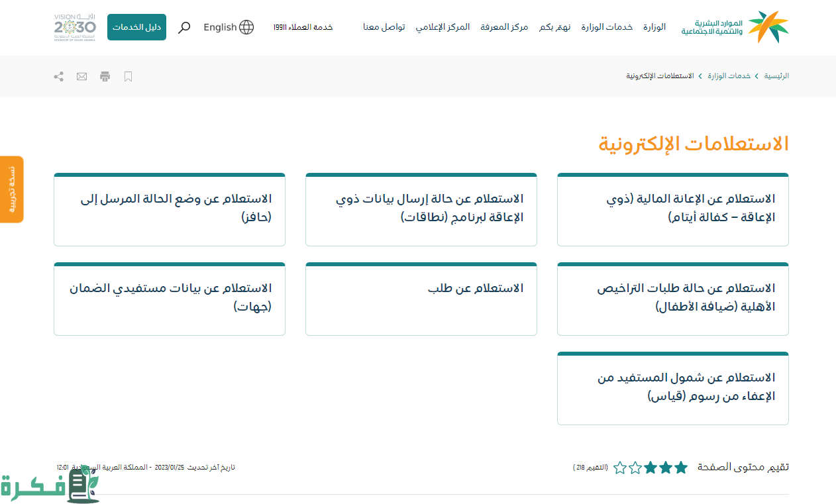Click the share icon

click(x=59, y=76)
